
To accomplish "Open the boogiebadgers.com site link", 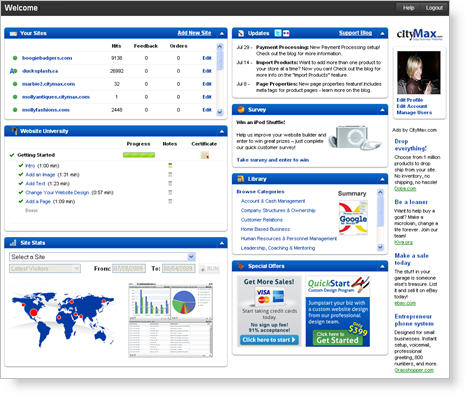I will tap(47, 58).
